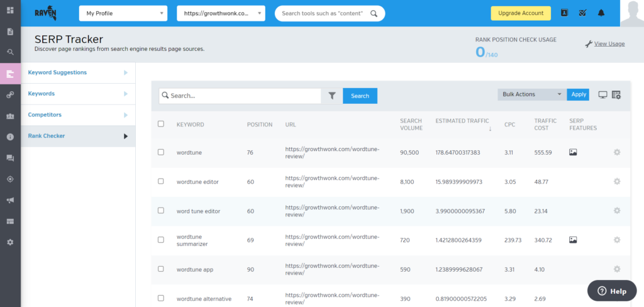Open the My Profile dropdown
The image size is (644, 307).
pos(123,13)
